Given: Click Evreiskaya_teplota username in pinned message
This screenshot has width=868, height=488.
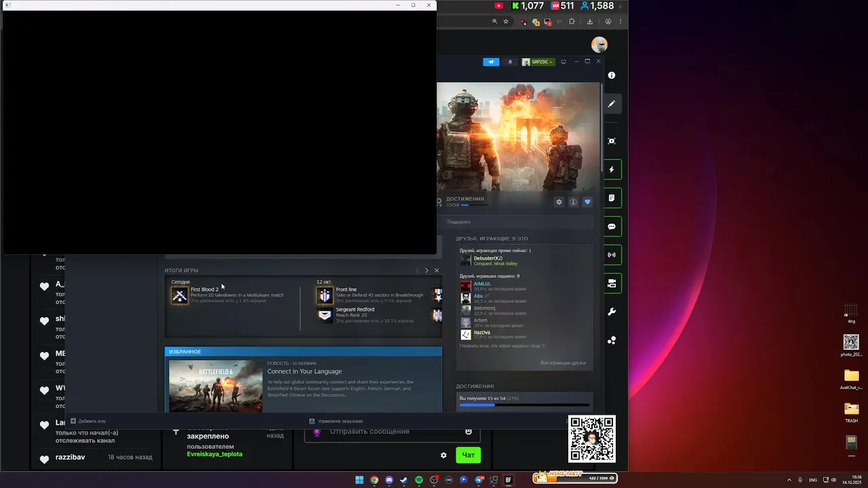Looking at the screenshot, I should pyautogui.click(x=214, y=454).
